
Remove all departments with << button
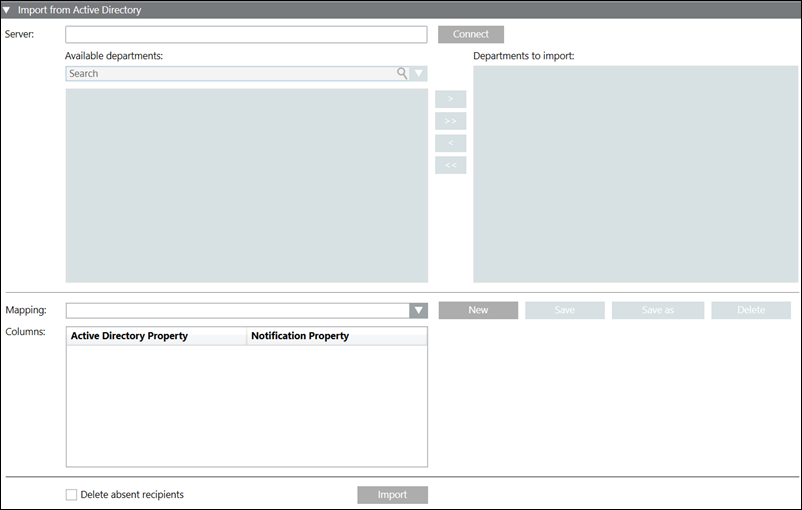pyautogui.click(x=450, y=165)
